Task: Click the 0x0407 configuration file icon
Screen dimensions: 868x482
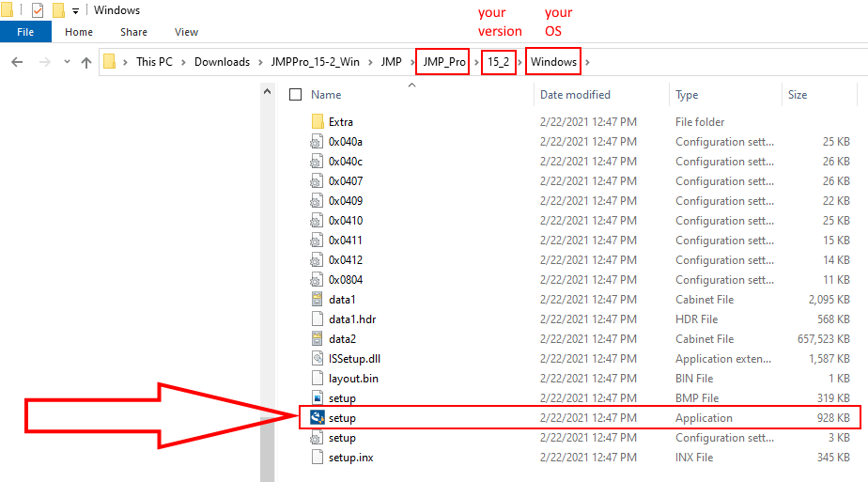Action: click(x=318, y=181)
